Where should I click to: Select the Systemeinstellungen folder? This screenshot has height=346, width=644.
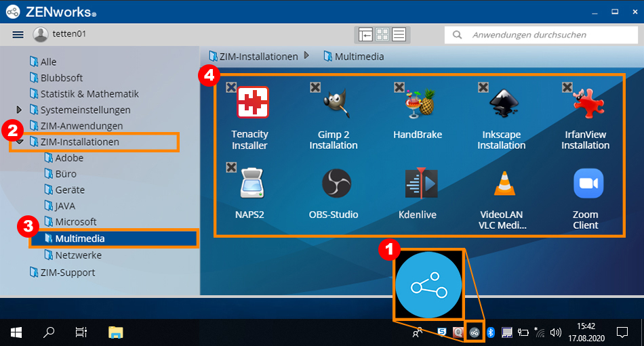[x=80, y=110]
